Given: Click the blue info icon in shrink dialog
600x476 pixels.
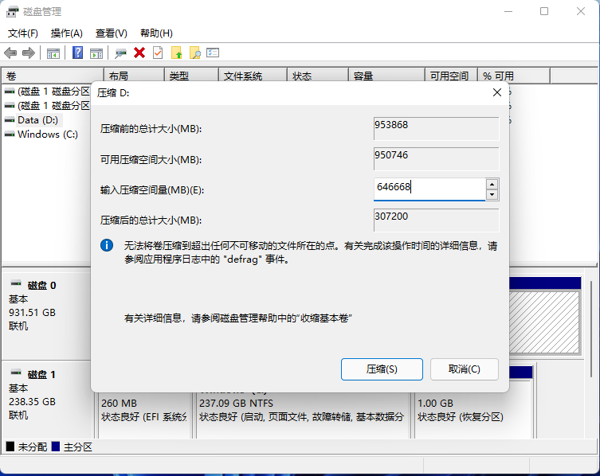Looking at the screenshot, I should (x=107, y=245).
